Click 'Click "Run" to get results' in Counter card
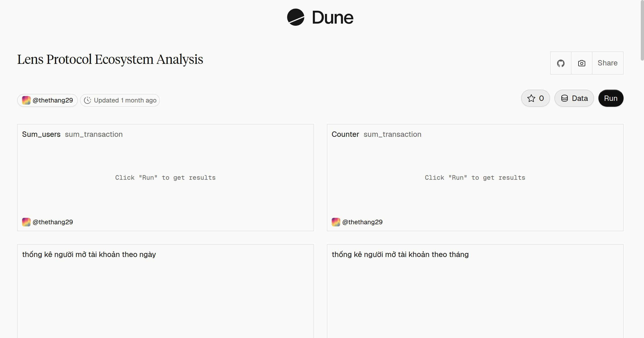The height and width of the screenshot is (338, 644). (475, 178)
